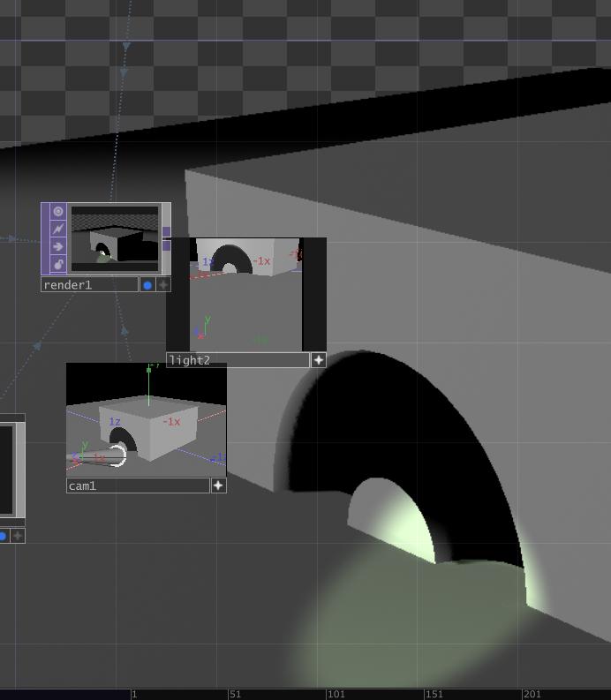Click render1's upper purple output connector

(167, 231)
